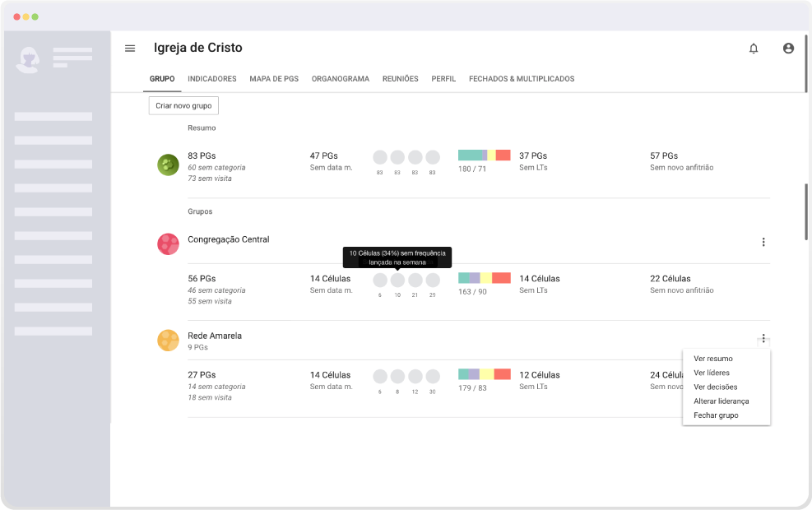Open the Mapa de PGs tab
Screen dimensions: 812x510
pos(274,79)
